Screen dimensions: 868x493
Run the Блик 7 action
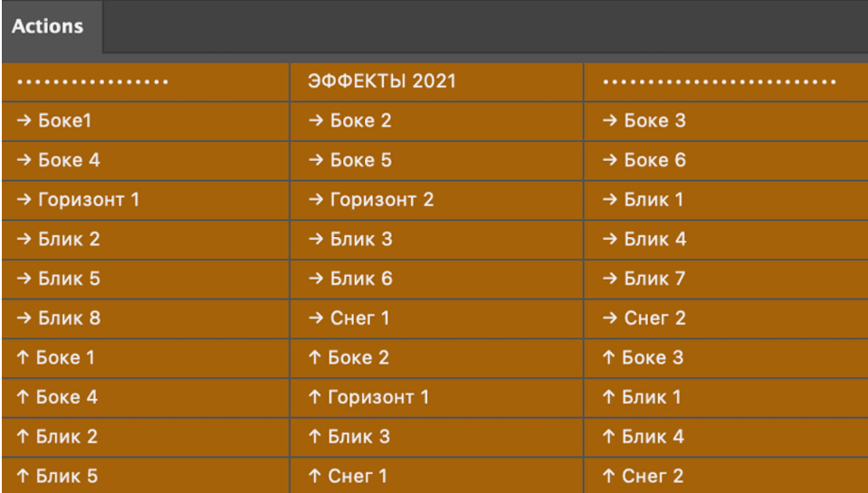[726, 279]
